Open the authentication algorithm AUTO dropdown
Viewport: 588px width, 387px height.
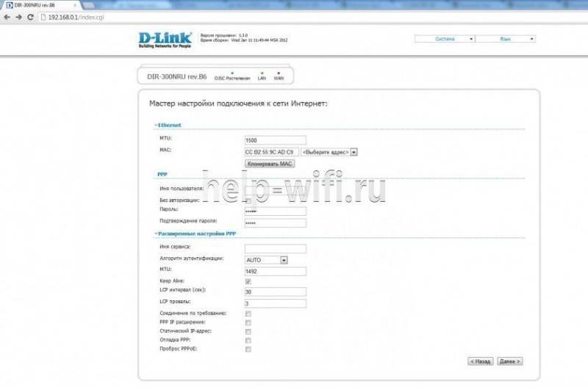pos(266,260)
